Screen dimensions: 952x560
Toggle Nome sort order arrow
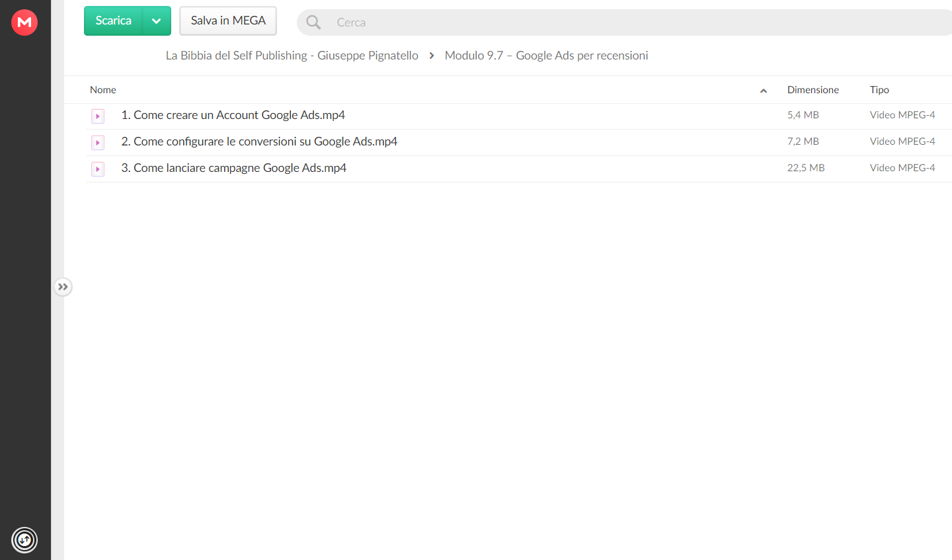pos(764,91)
